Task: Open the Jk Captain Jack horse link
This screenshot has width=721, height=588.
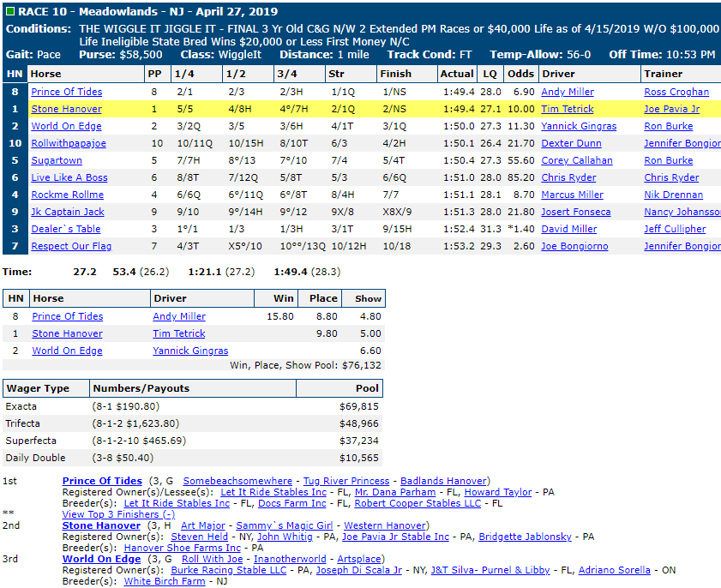Action: pos(68,212)
